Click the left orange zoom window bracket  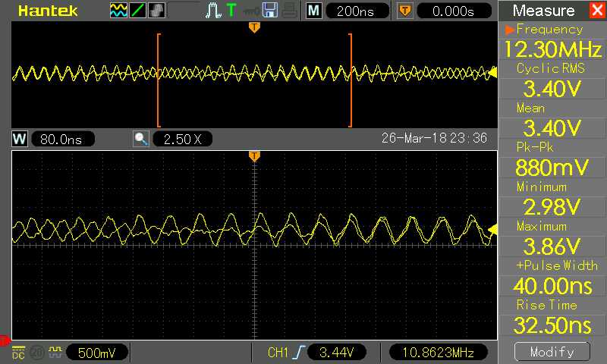[x=159, y=80]
